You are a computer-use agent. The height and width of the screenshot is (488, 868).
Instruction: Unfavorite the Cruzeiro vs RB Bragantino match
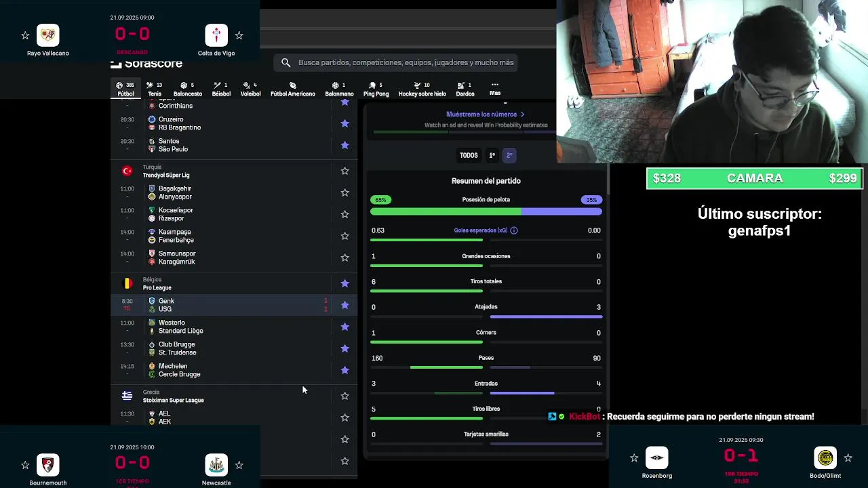[344, 123]
